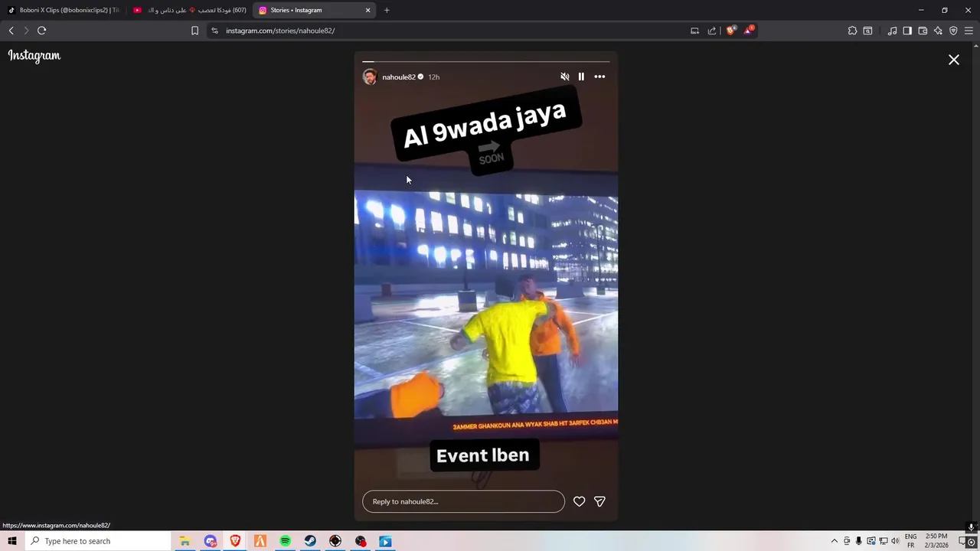Toggle the browser sidebar panel
The image size is (980, 551).
click(x=907, y=31)
